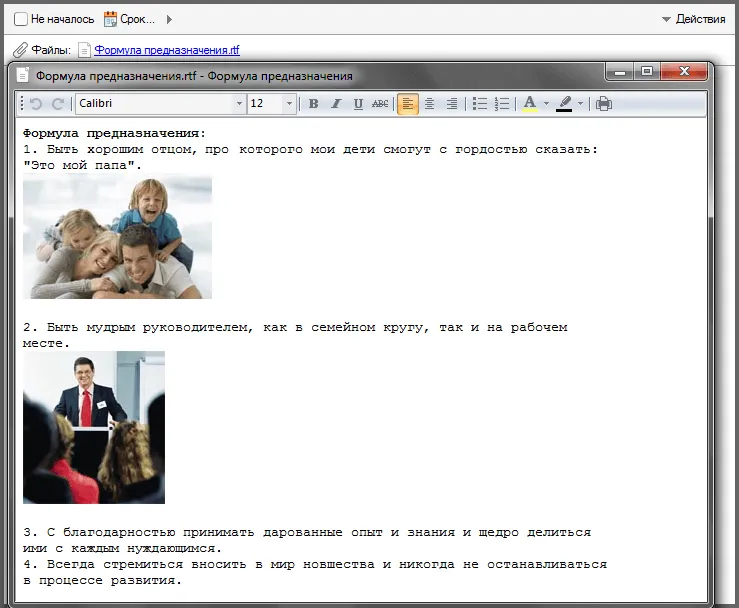This screenshot has width=739, height=608.
Task: Center-align the text
Action: tap(430, 104)
